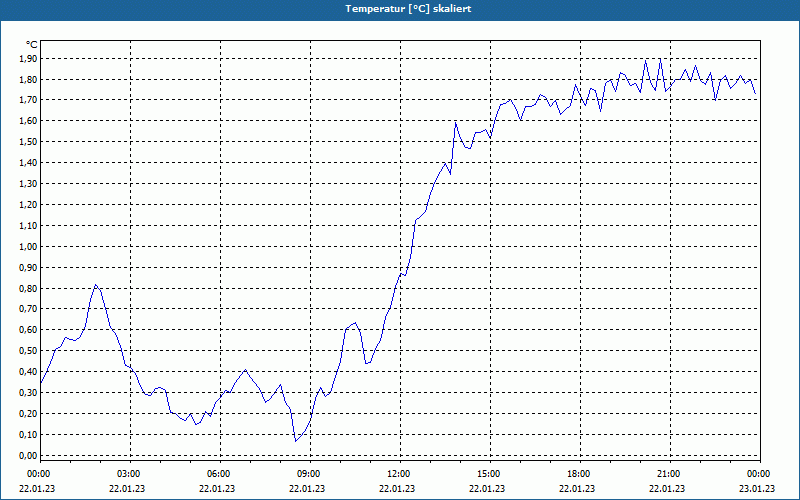Click the "23.01.23" date label
The height and width of the screenshot is (500, 800).
(x=757, y=488)
